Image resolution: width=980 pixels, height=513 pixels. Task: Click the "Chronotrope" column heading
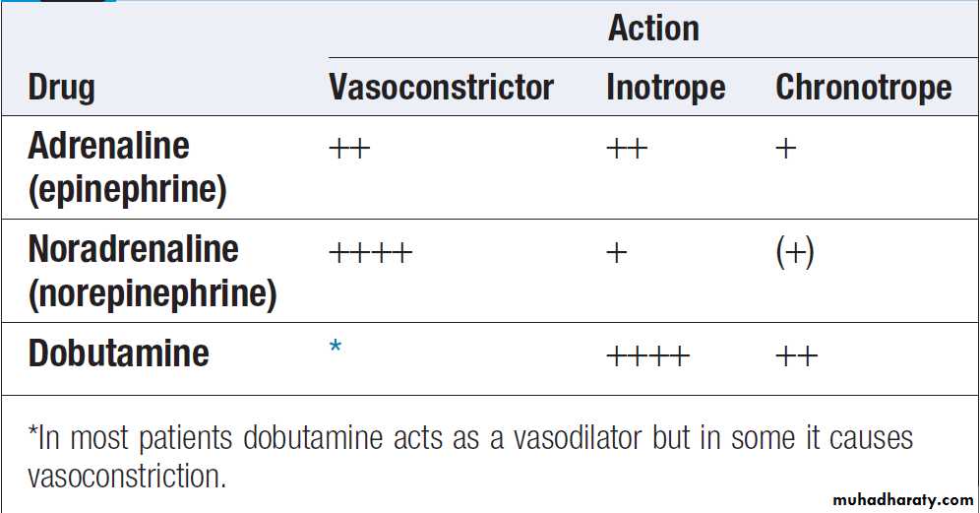click(x=863, y=88)
